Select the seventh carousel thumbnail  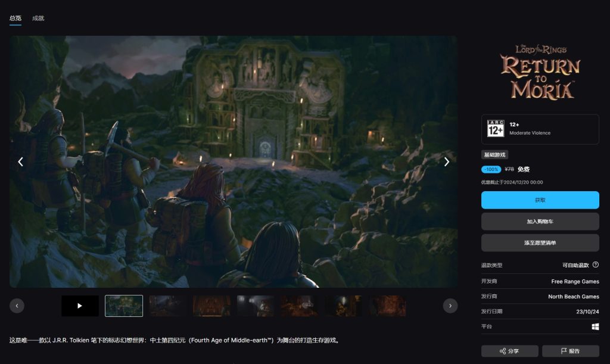pyautogui.click(x=344, y=306)
